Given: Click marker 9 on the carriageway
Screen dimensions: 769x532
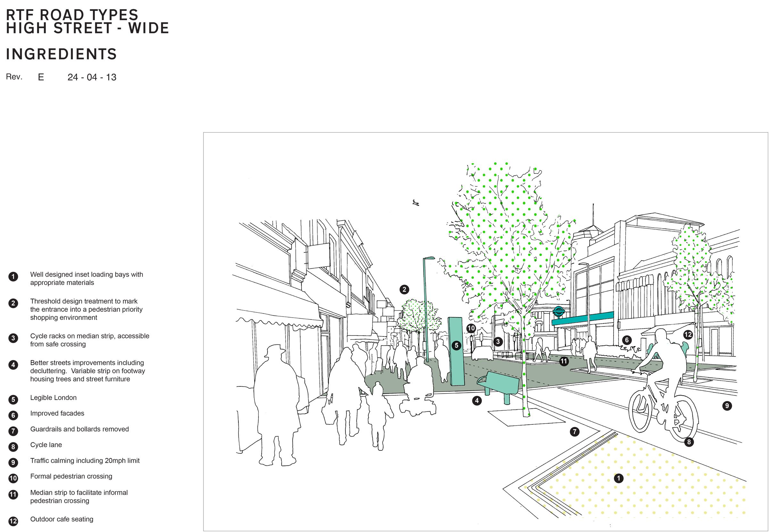Looking at the screenshot, I should coord(727,406).
